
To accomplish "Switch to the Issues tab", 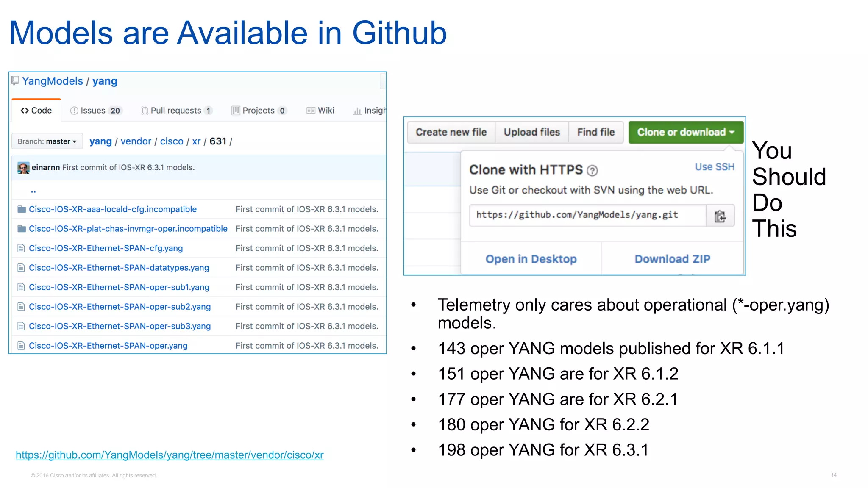I will (x=96, y=111).
